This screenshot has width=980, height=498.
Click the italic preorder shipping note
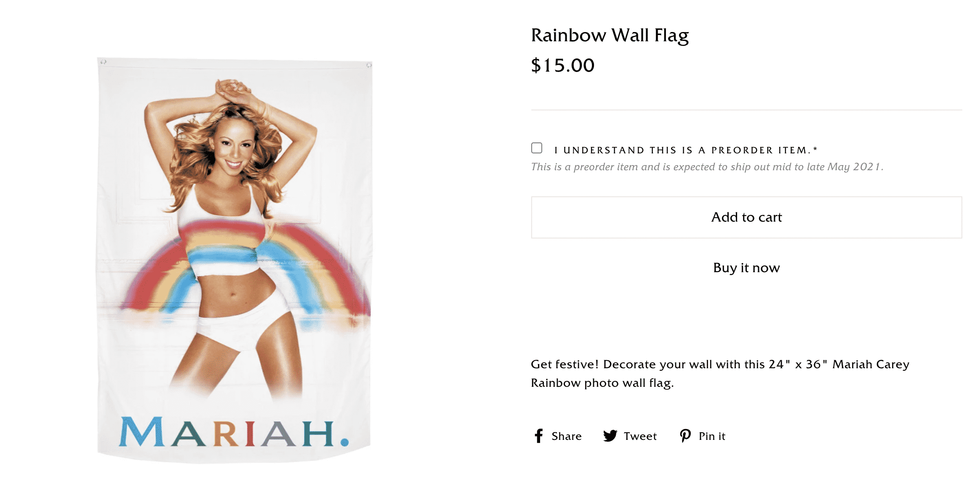point(707,167)
